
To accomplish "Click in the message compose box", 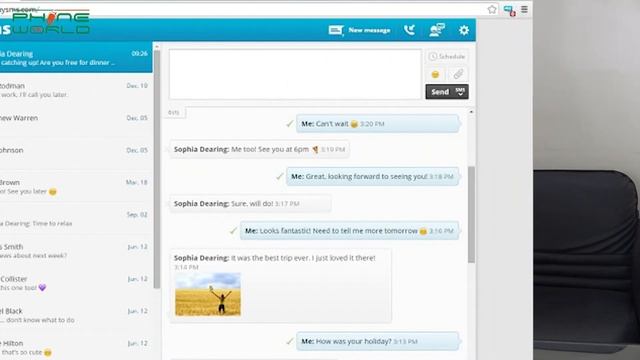I will (295, 74).
